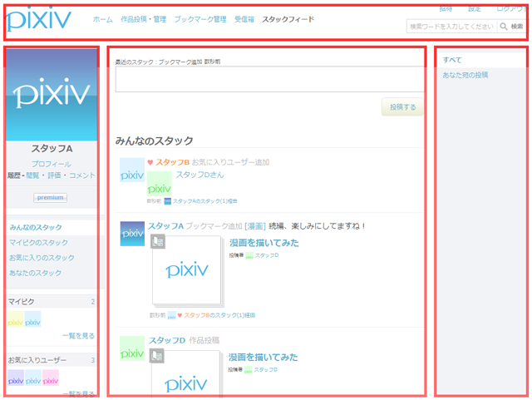Click the 投稿する button
This screenshot has width=532, height=400.
click(x=402, y=107)
